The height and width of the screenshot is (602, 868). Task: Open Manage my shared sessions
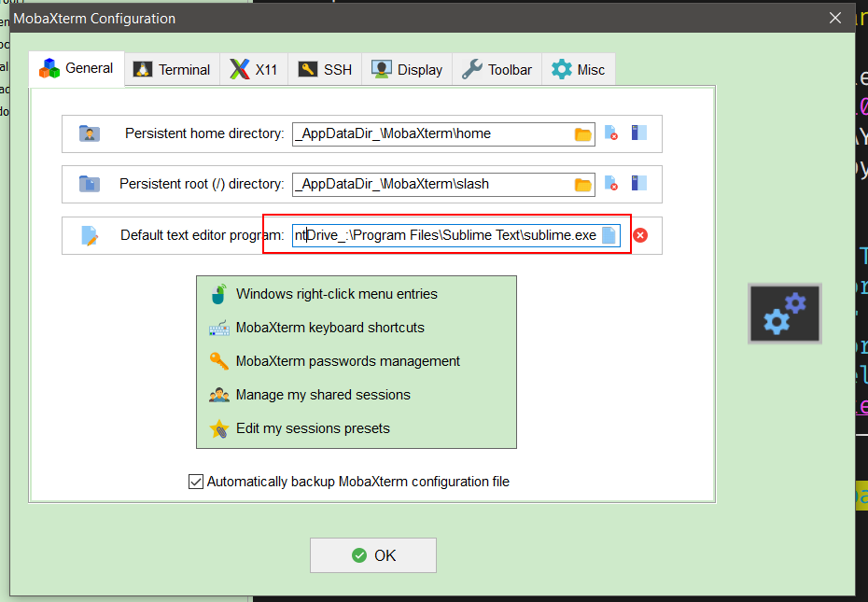pyautogui.click(x=323, y=395)
